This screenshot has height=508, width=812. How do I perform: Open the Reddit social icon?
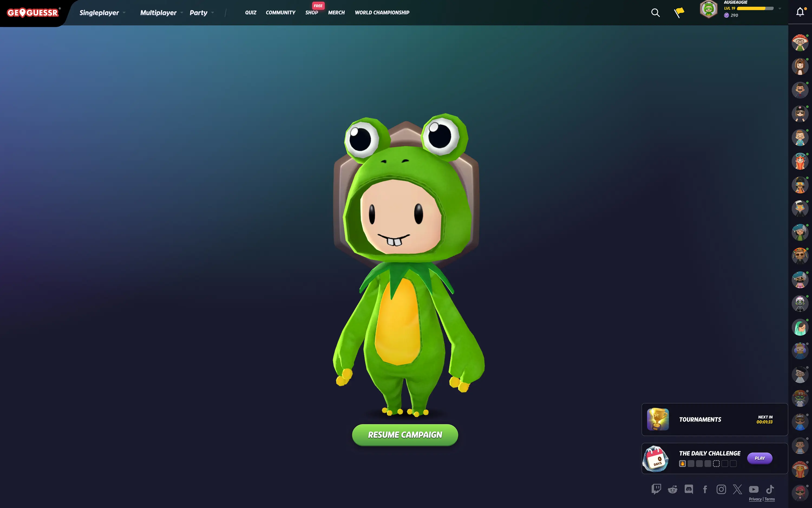(672, 489)
